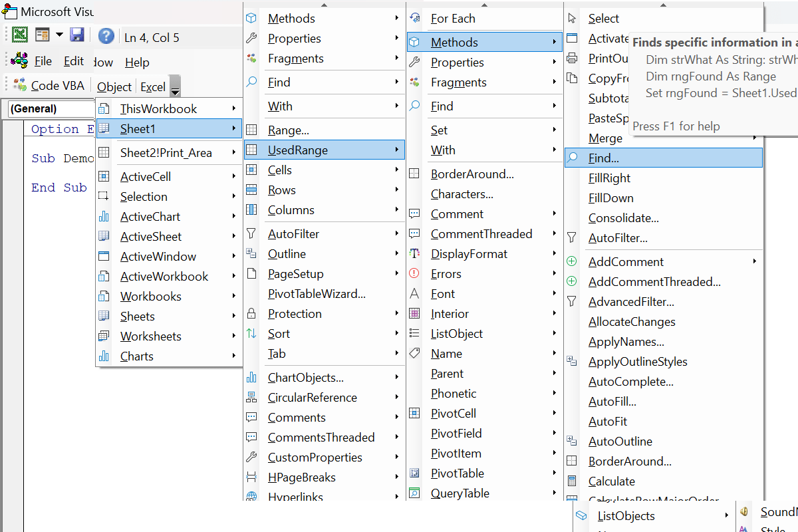Click the Cells icon
This screenshot has width=798, height=532.
coord(251,170)
